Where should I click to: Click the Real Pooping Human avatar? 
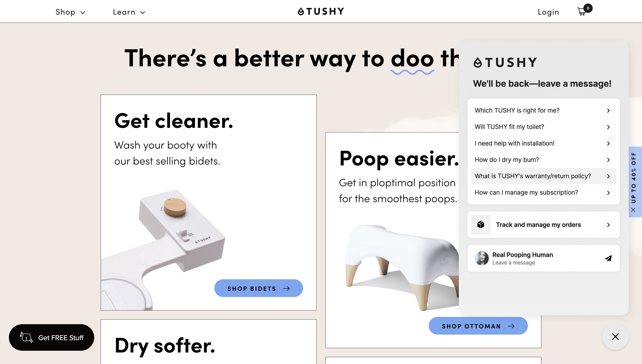[x=482, y=258]
